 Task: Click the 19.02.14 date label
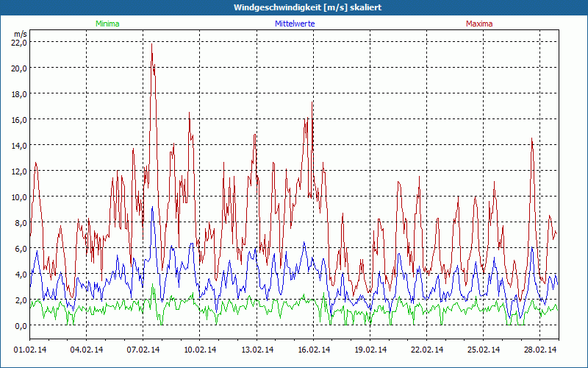point(370,350)
